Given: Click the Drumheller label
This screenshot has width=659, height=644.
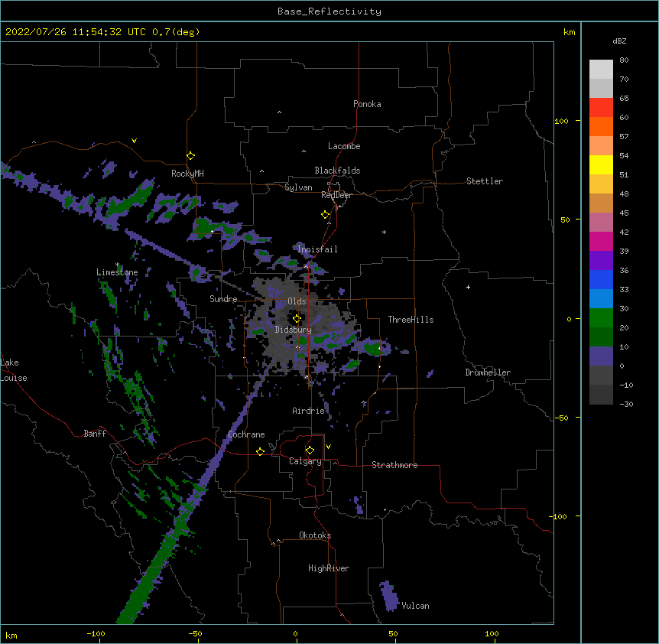Looking at the screenshot, I should 488,372.
